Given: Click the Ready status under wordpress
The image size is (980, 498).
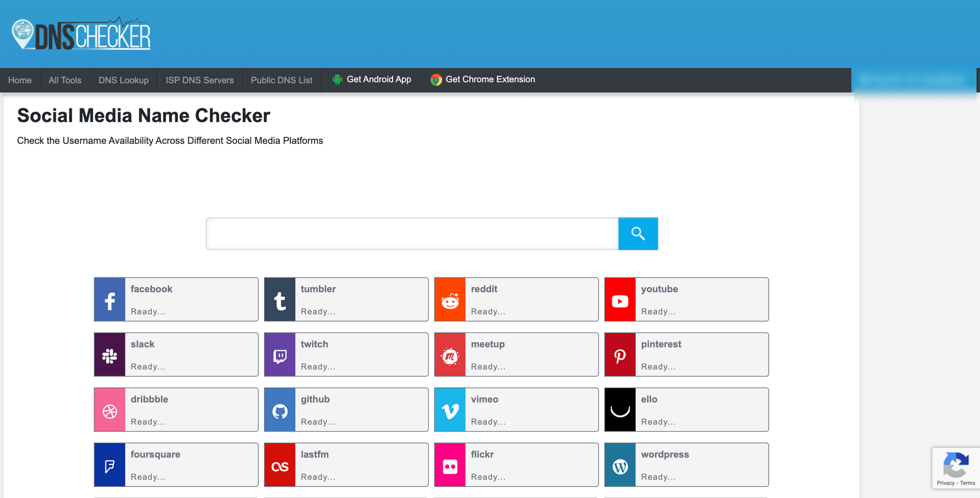Looking at the screenshot, I should [x=658, y=477].
